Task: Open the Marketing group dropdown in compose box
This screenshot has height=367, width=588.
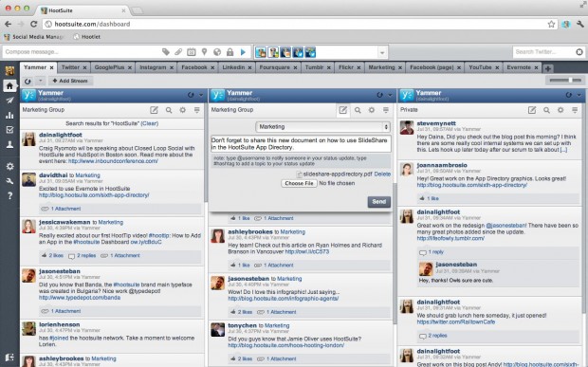Action: [322, 127]
